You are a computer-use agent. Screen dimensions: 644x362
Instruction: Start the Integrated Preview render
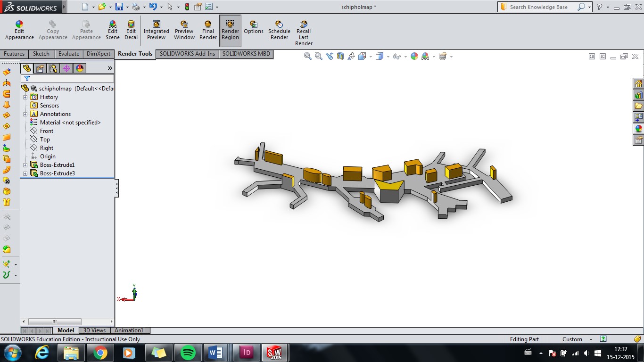pos(156,31)
